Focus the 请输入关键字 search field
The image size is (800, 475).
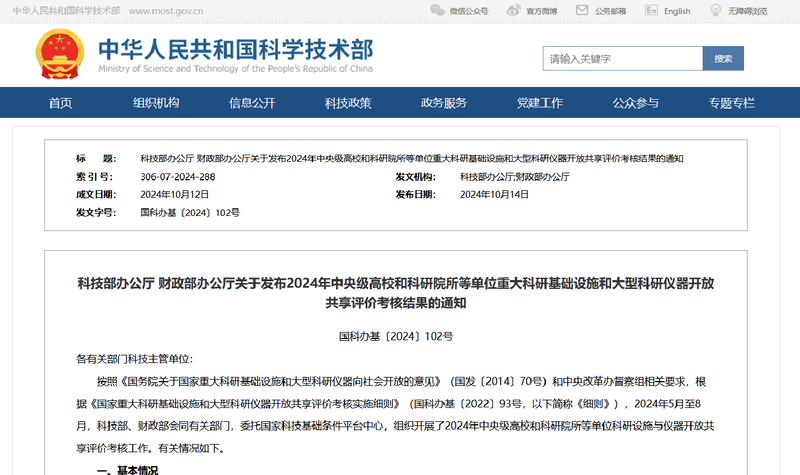coord(622,59)
